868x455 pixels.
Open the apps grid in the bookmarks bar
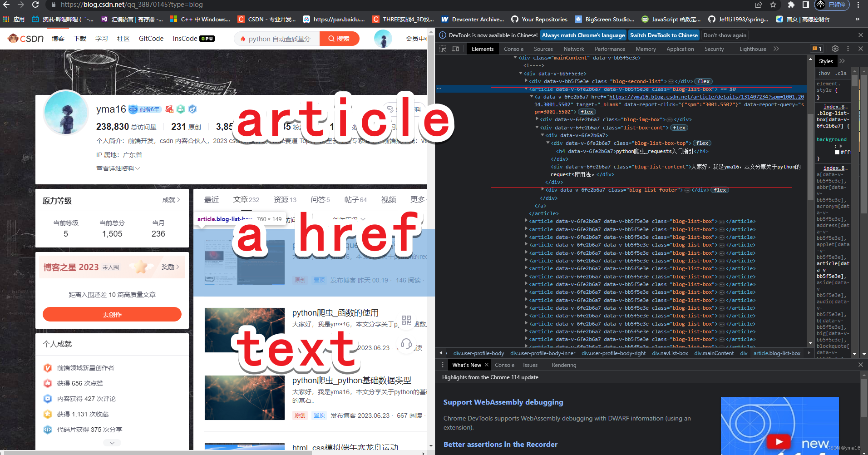(x=6, y=19)
